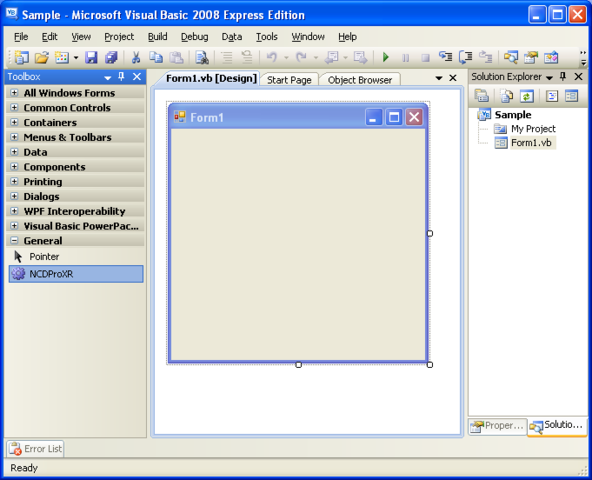
Task: Select the NCDProXR toolbox component
Action: [76, 274]
